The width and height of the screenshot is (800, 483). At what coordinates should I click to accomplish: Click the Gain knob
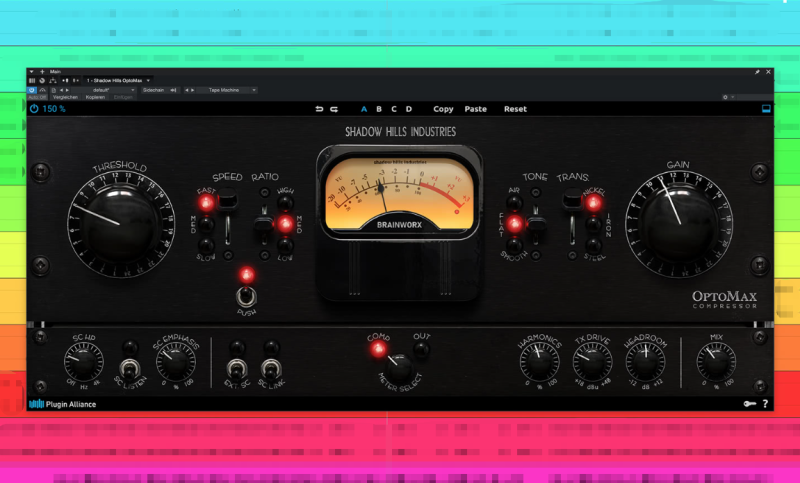point(679,224)
